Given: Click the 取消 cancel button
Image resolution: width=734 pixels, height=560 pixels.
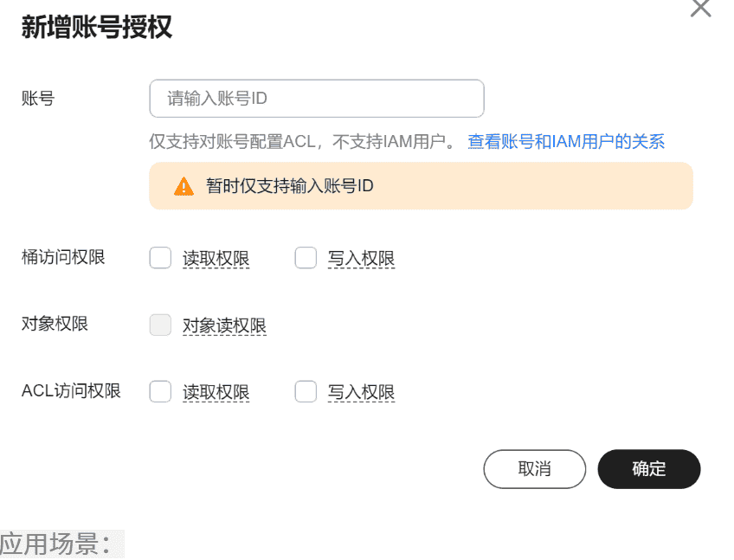Looking at the screenshot, I should 534,469.
